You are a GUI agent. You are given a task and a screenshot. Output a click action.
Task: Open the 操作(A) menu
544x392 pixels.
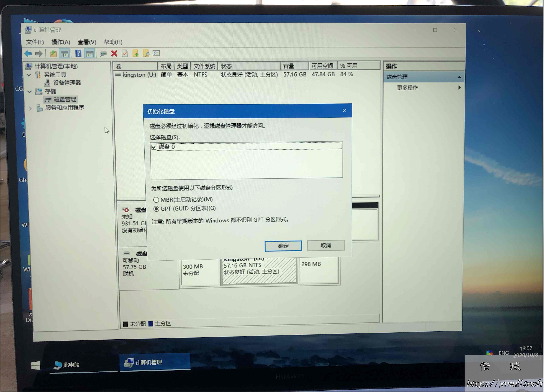tap(60, 42)
